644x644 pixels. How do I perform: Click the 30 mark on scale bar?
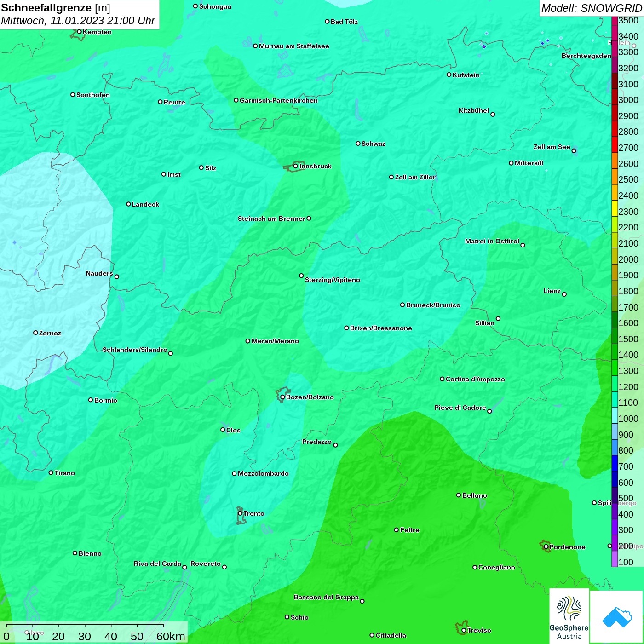tap(85, 636)
